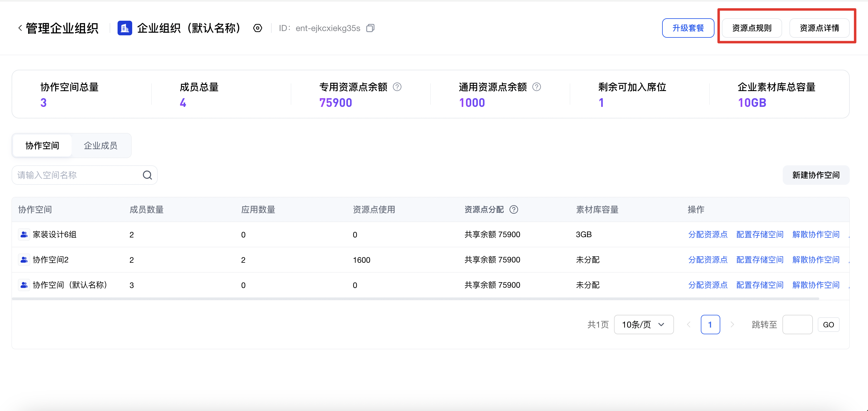Screen dimensions: 868x411
Task: Click the 家装设计6组 workspace icon
Action: [24, 234]
